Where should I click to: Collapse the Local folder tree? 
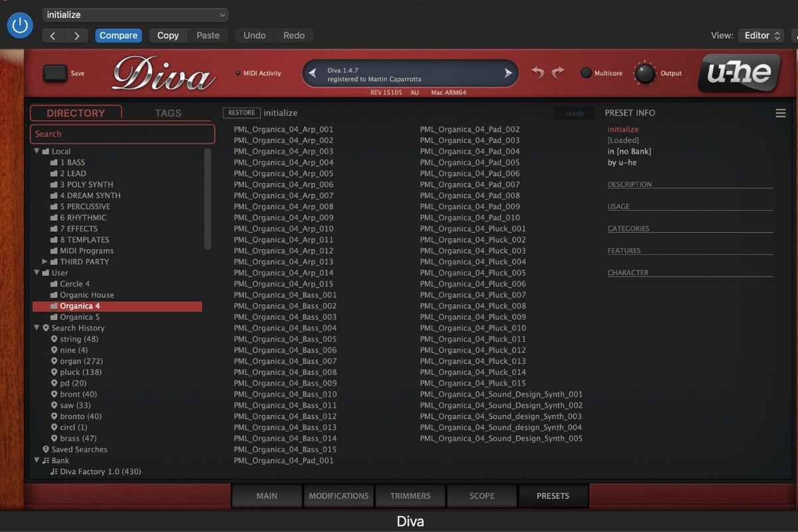click(x=37, y=152)
